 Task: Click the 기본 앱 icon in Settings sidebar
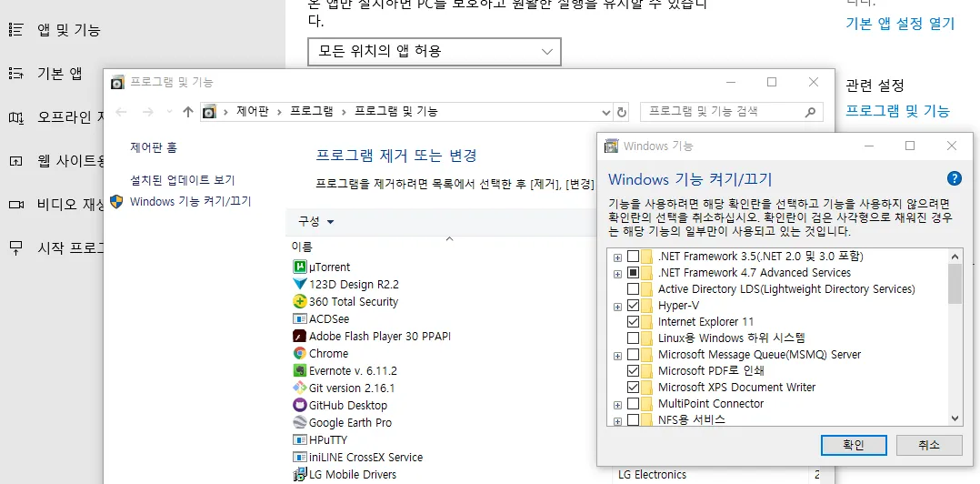[x=15, y=74]
